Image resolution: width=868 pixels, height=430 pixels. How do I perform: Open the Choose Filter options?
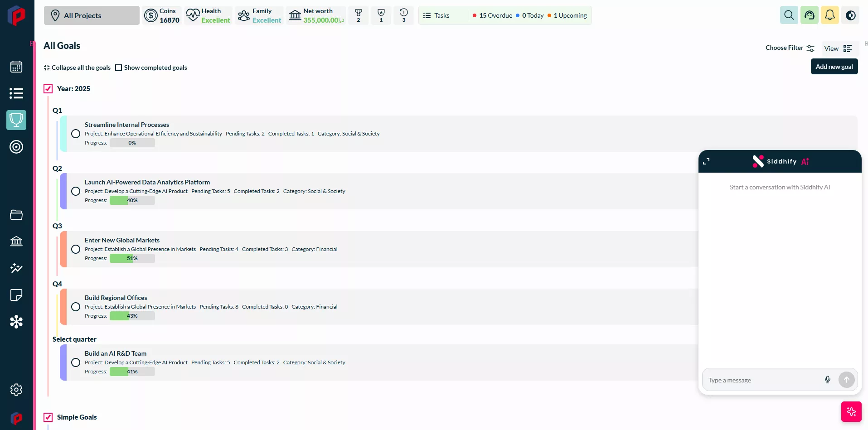(790, 48)
